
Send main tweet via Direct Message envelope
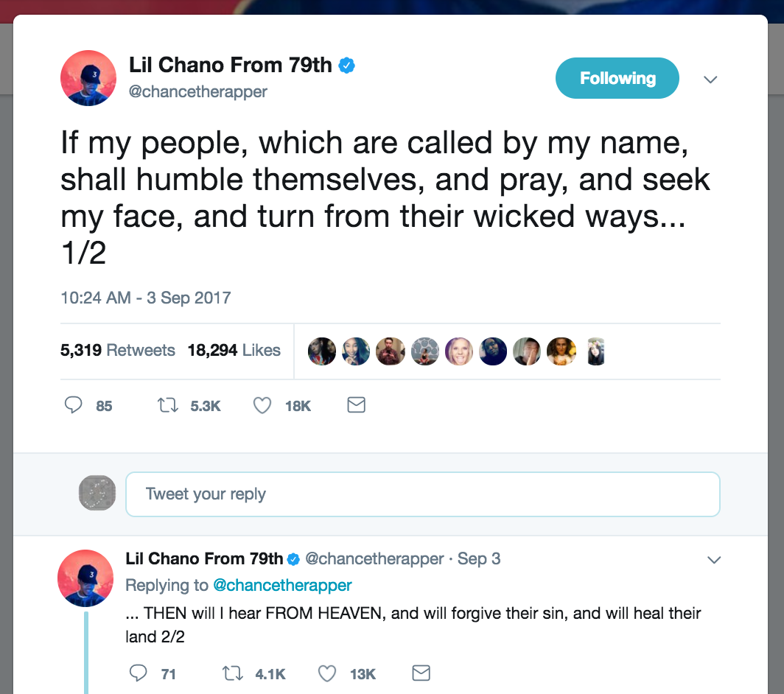click(x=356, y=404)
